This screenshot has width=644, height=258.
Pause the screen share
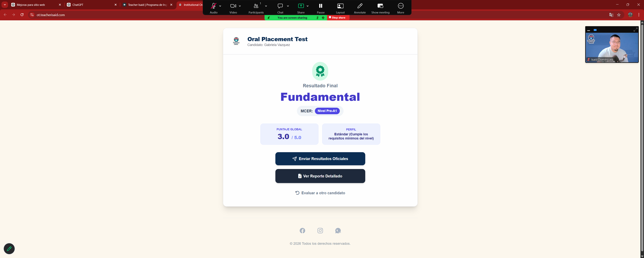[321, 6]
